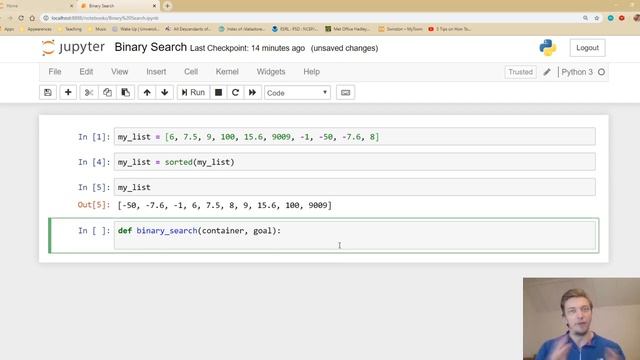The width and height of the screenshot is (640, 360).
Task: Switch to the Home browser tab
Action: point(36,6)
